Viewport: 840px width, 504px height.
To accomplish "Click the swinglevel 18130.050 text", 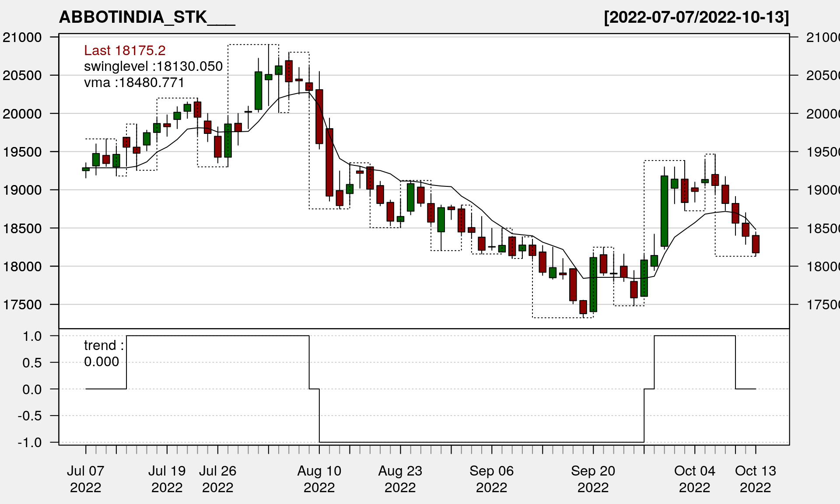I will click(153, 66).
